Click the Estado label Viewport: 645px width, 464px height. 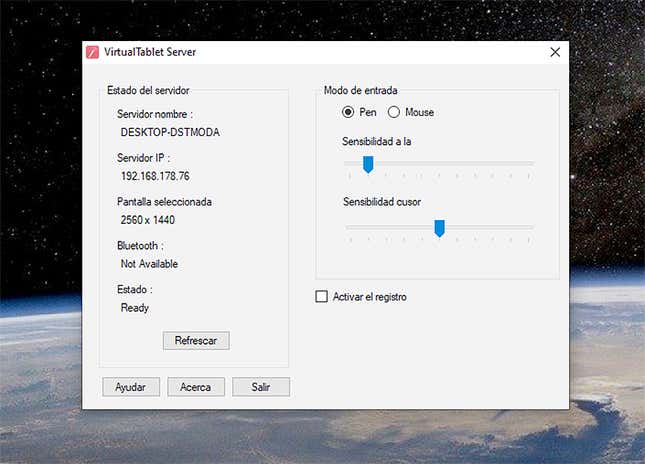[x=135, y=290]
